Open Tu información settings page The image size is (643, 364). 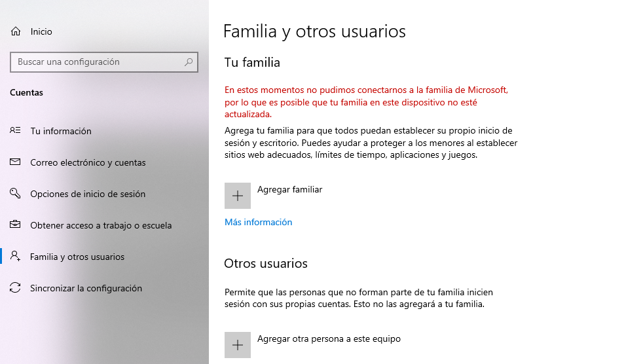click(61, 131)
